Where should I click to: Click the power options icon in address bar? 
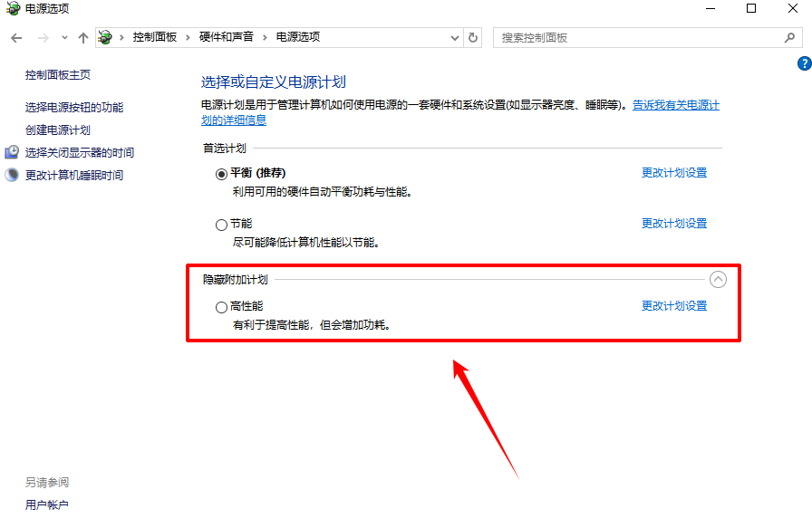coord(105,37)
